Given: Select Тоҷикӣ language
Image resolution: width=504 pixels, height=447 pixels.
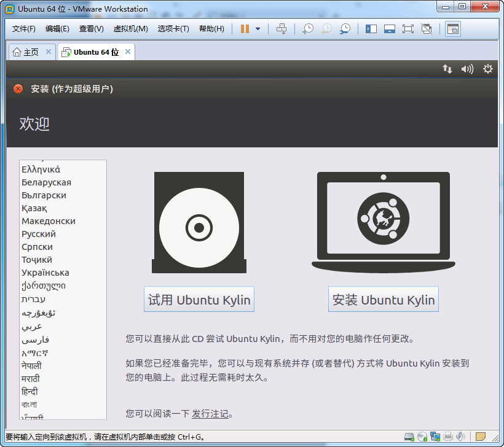Looking at the screenshot, I should point(37,260).
